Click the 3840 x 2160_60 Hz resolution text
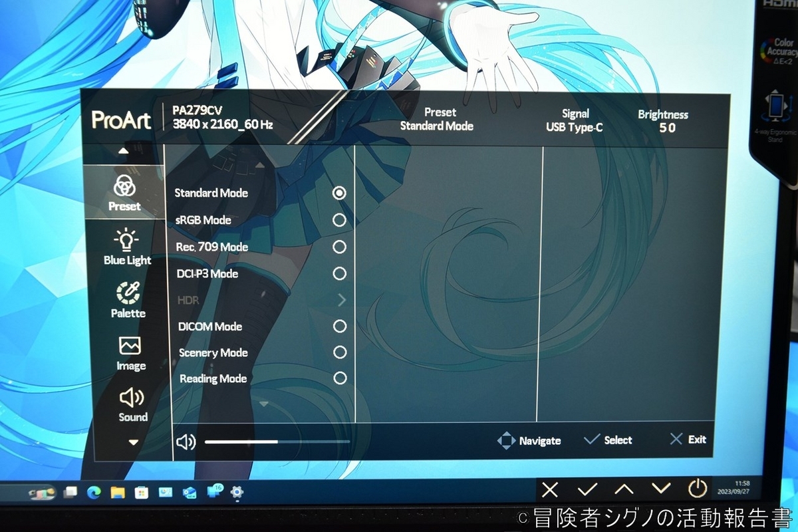Image resolution: width=798 pixels, height=532 pixels. [223, 124]
